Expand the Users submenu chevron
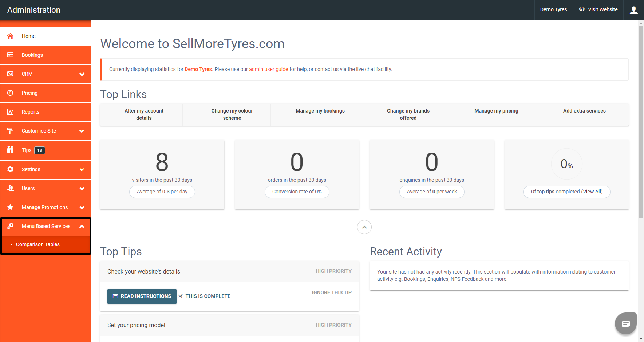The height and width of the screenshot is (342, 644). click(x=82, y=189)
